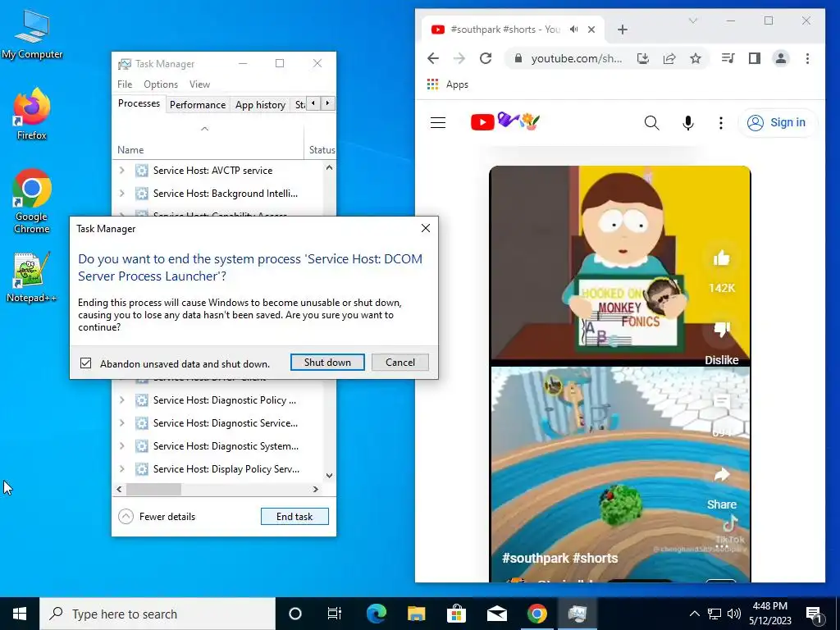840x630 pixels.
Task: Click process list scroll down arrow
Action: tap(330, 475)
